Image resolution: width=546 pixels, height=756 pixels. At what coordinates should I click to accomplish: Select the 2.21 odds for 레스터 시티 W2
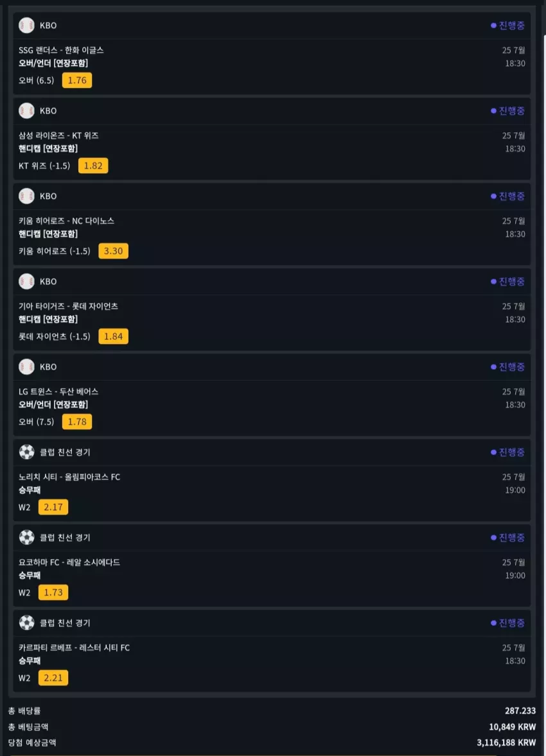53,678
